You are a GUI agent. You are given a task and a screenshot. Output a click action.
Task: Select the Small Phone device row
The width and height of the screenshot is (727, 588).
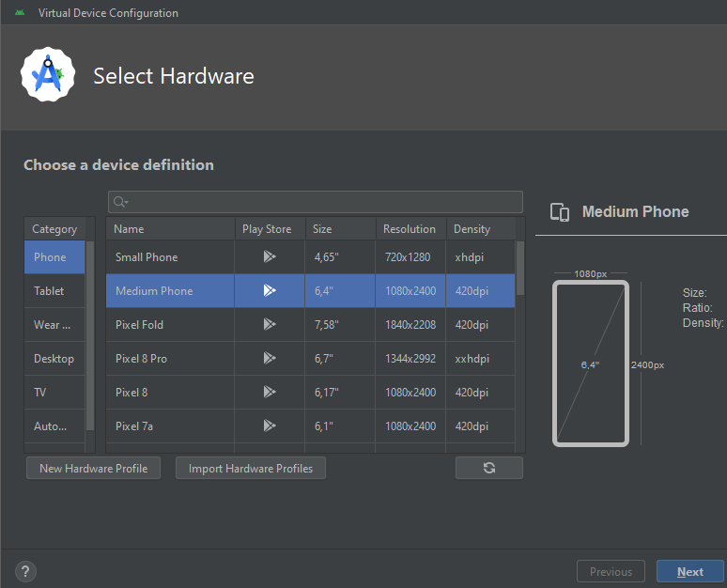point(310,257)
